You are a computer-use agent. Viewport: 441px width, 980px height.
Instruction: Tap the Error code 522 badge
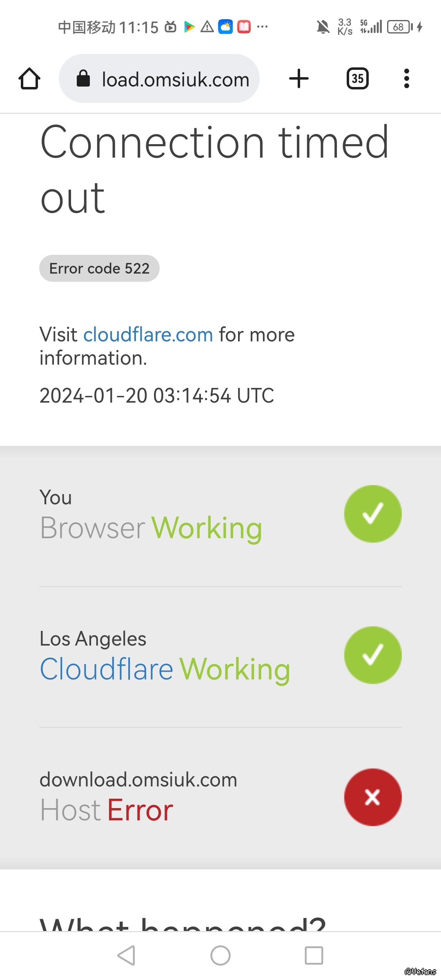[x=99, y=268]
